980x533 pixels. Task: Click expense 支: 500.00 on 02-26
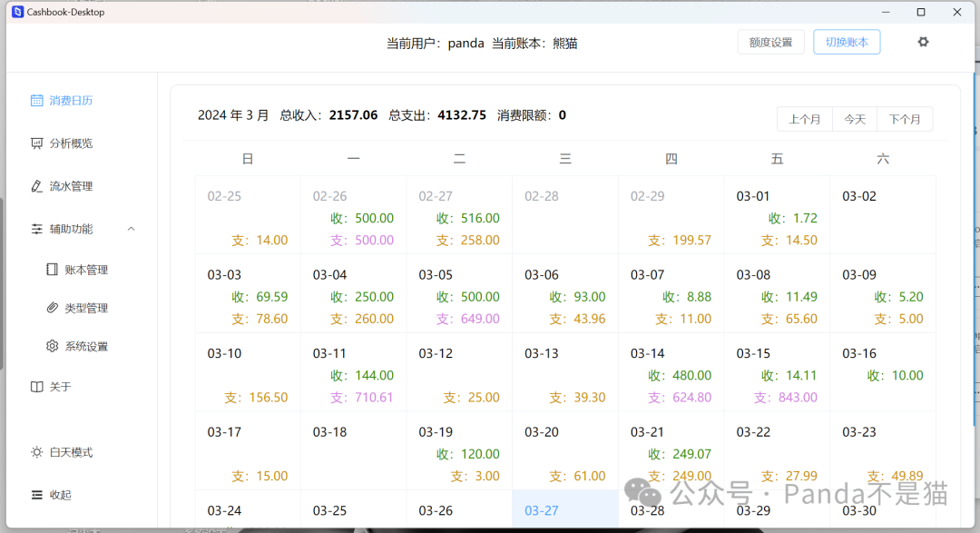coord(362,241)
